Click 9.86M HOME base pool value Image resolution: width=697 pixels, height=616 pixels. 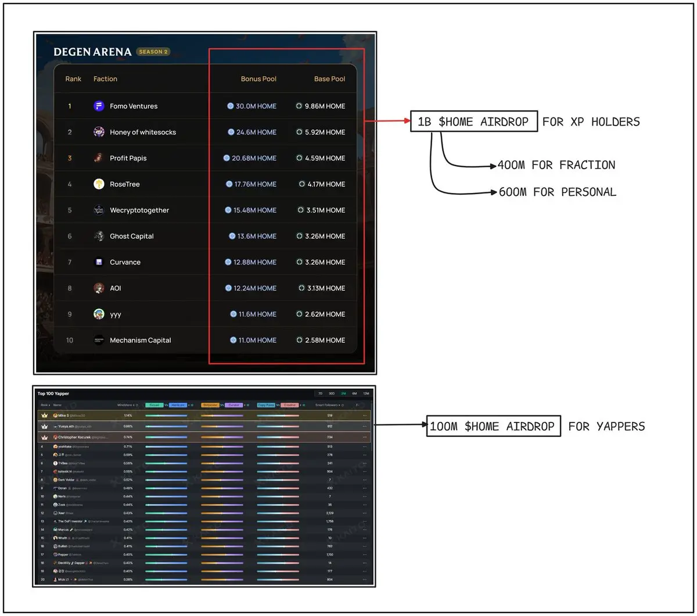(x=321, y=106)
